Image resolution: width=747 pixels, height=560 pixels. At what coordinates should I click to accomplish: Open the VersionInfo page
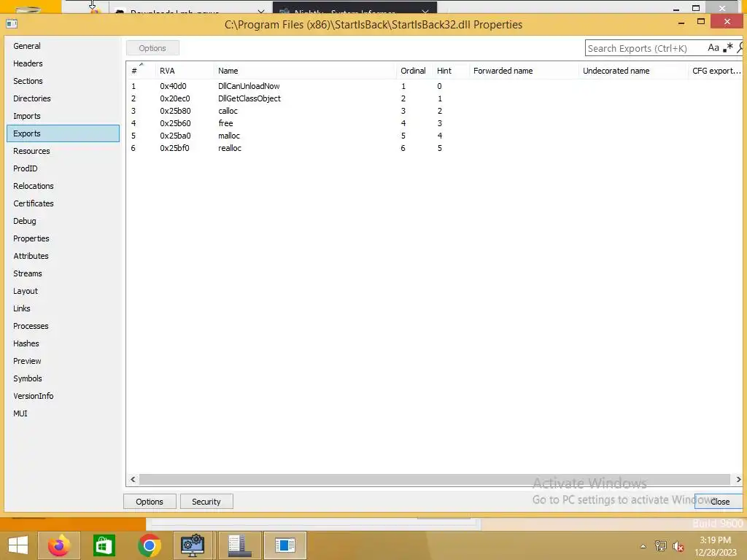[63, 396]
